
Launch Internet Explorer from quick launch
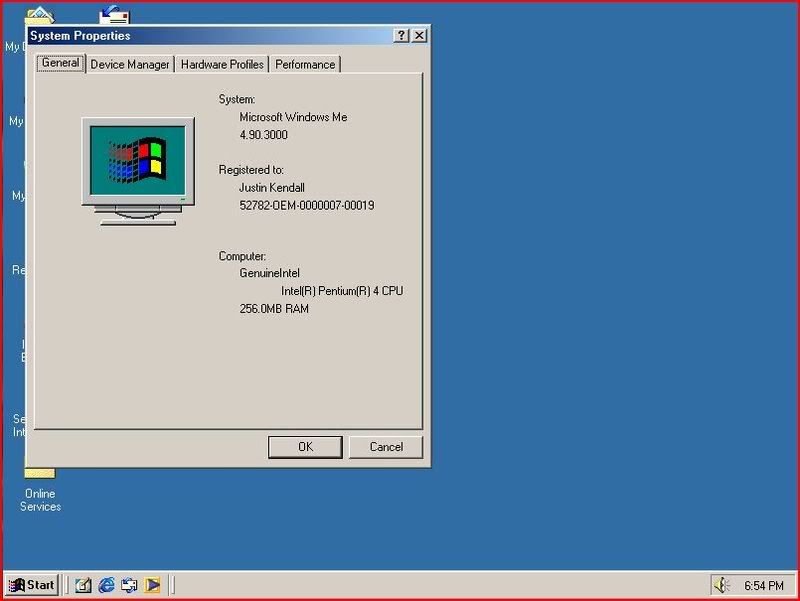click(x=107, y=585)
